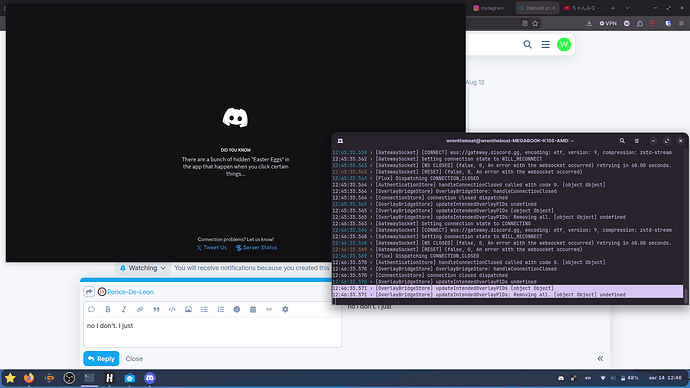This screenshot has height=388, width=690.
Task: Click the Discord logo on loading screen
Action: pyautogui.click(x=235, y=117)
